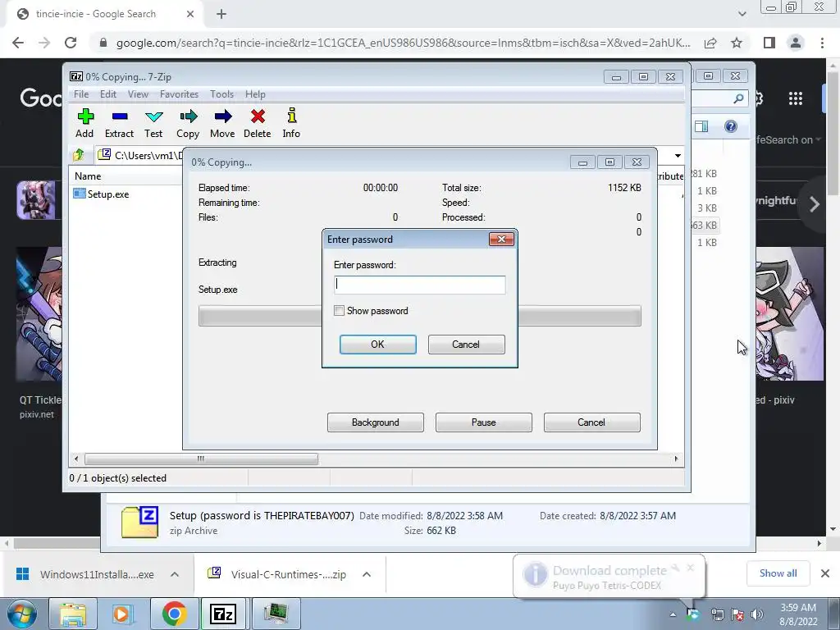Click the Extract toolbar icon
Image resolution: width=840 pixels, height=630 pixels.
tap(120, 116)
